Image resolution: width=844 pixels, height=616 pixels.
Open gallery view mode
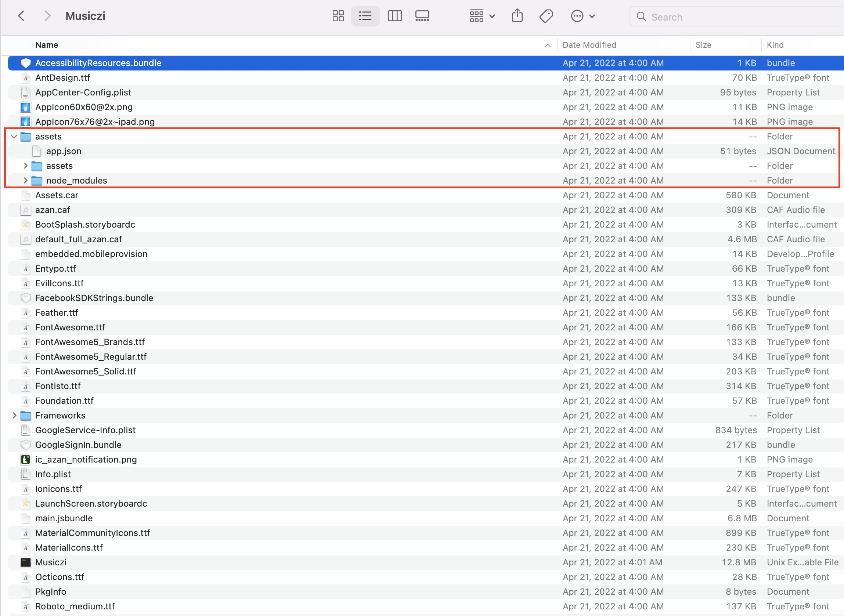point(422,16)
